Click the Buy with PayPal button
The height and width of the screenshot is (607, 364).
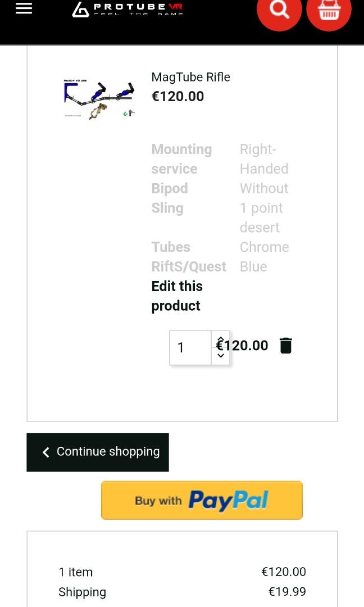pyautogui.click(x=202, y=500)
